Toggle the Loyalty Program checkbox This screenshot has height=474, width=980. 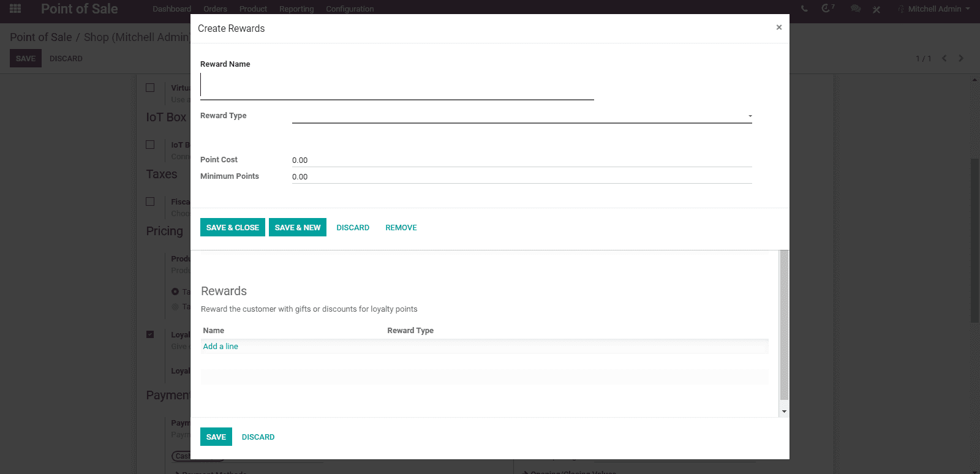tap(150, 334)
